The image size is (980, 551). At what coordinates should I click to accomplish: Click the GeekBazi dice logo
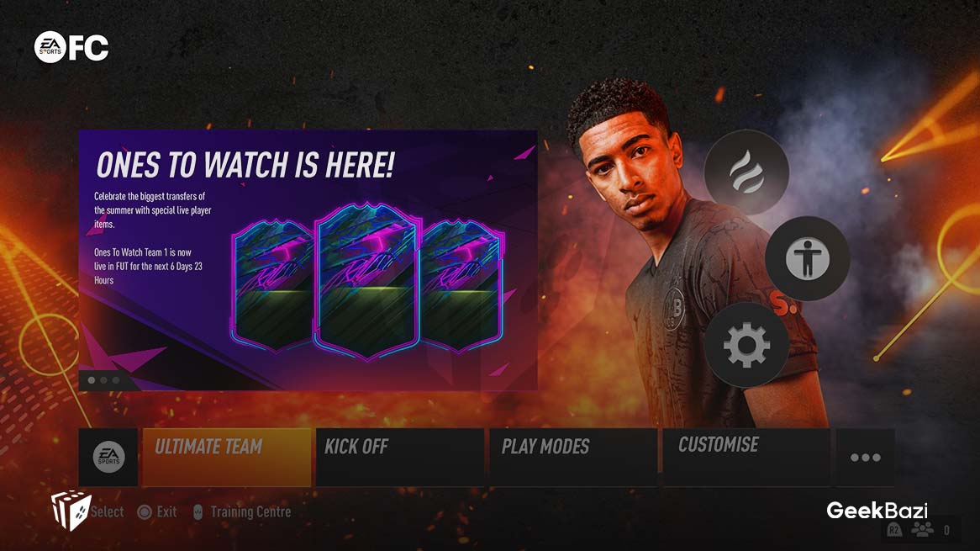(71, 510)
